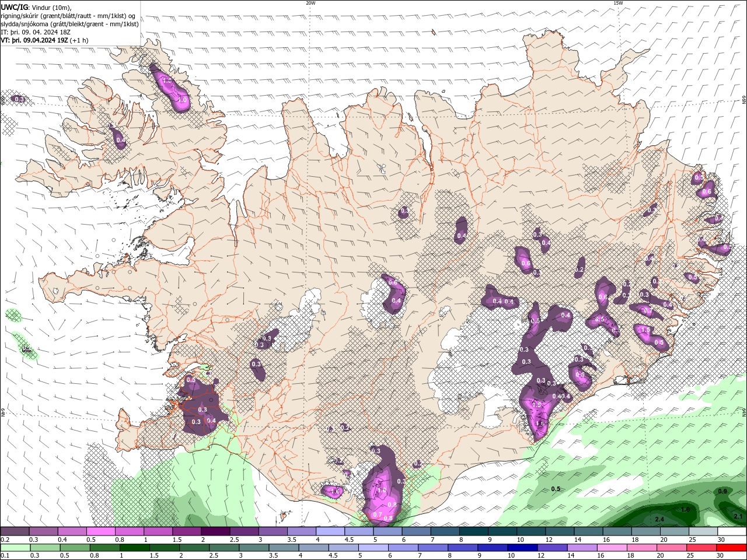Click the upper-row snow swatch labeled 0.2
The image size is (747, 560).
point(15,531)
